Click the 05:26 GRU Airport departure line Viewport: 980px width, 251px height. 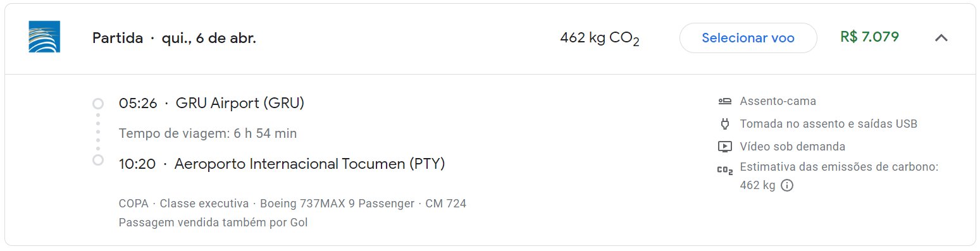[211, 103]
